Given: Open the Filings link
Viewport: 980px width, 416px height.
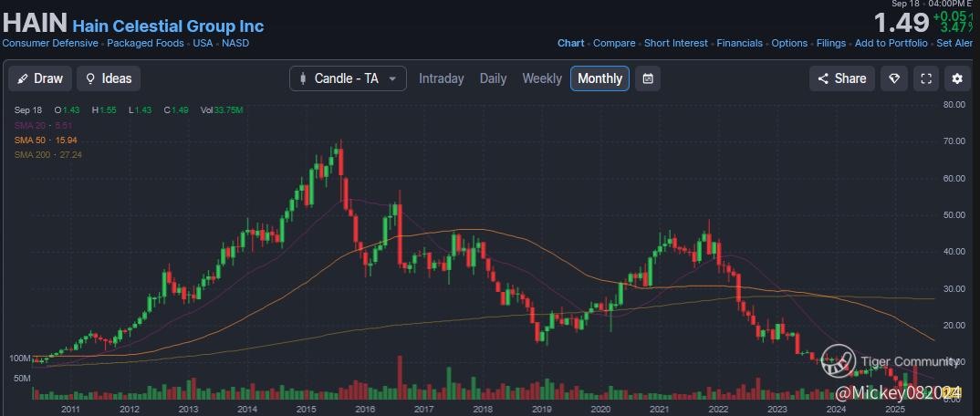Looking at the screenshot, I should (x=831, y=43).
